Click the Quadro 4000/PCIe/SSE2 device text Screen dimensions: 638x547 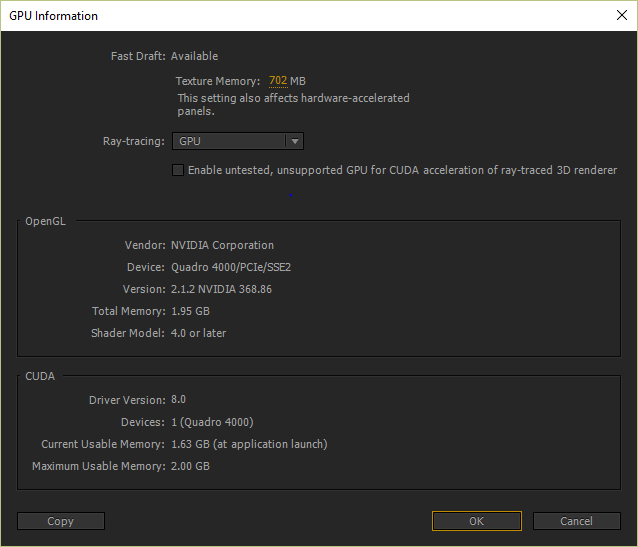(231, 267)
